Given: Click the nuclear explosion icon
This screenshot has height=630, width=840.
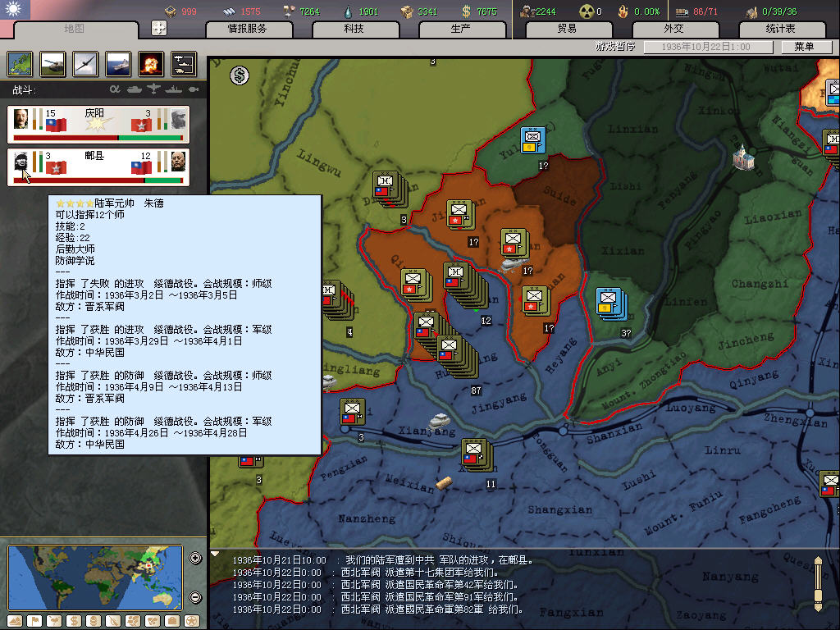Looking at the screenshot, I should pos(150,63).
